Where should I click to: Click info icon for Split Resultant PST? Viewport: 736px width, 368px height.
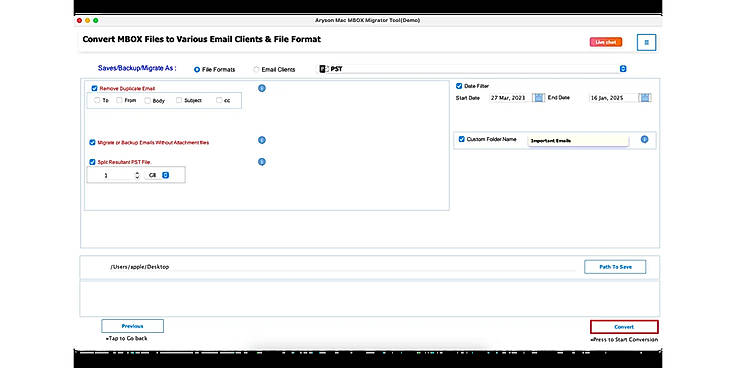262,161
